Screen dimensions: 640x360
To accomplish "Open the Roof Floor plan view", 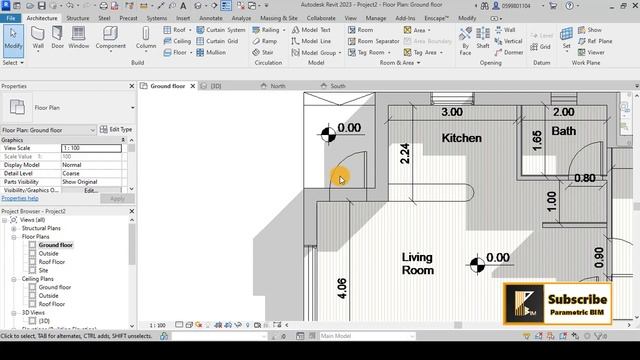I will coord(51,262).
